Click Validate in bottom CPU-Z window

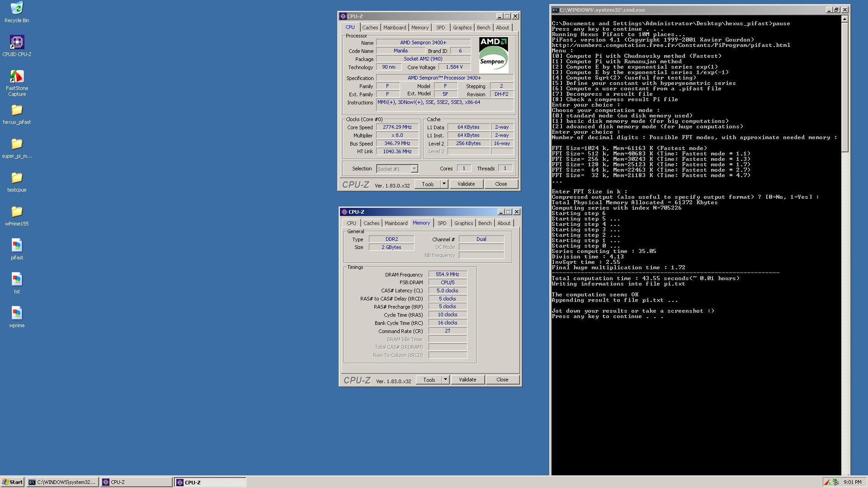click(x=467, y=380)
